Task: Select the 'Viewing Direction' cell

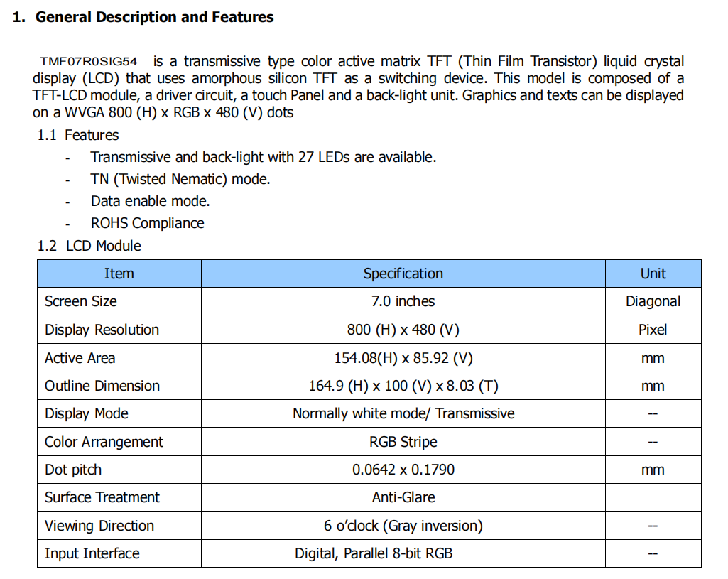Action: click(x=119, y=526)
